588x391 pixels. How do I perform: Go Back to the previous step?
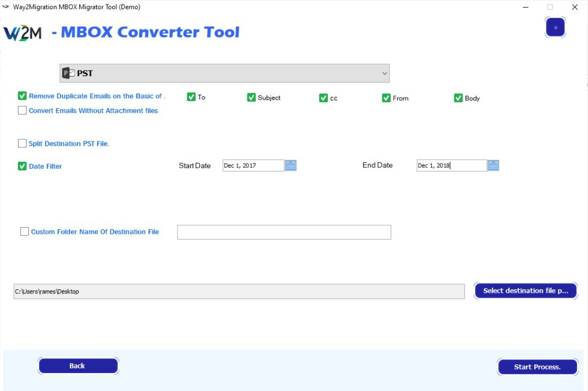(78, 366)
